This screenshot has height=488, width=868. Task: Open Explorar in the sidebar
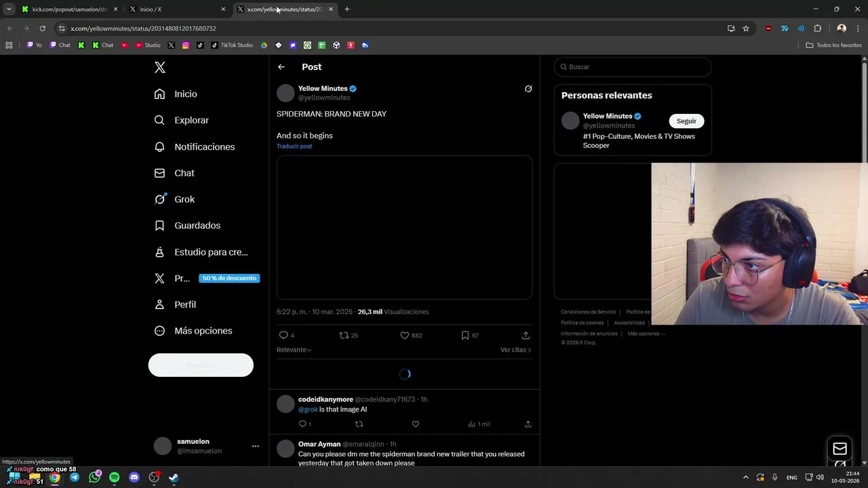click(182, 120)
